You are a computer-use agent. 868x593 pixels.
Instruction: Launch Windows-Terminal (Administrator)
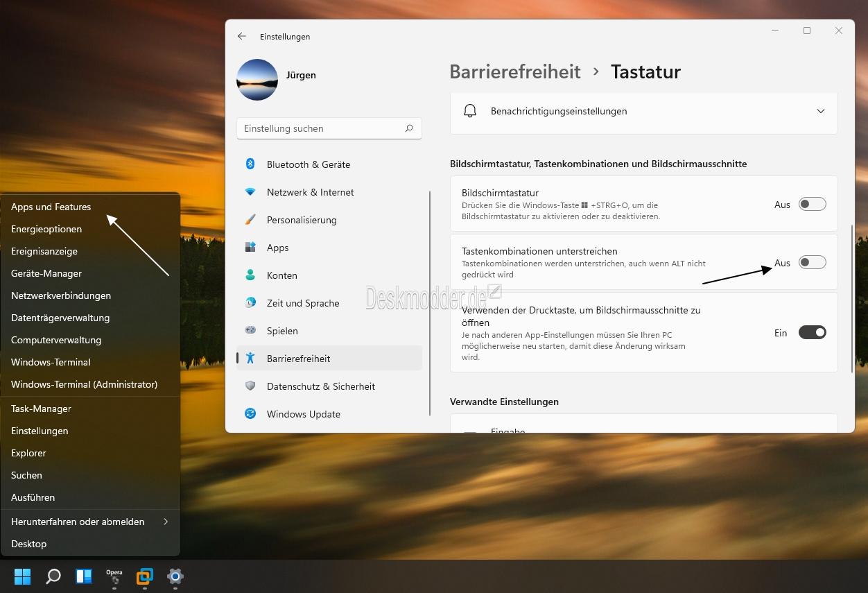(91, 384)
